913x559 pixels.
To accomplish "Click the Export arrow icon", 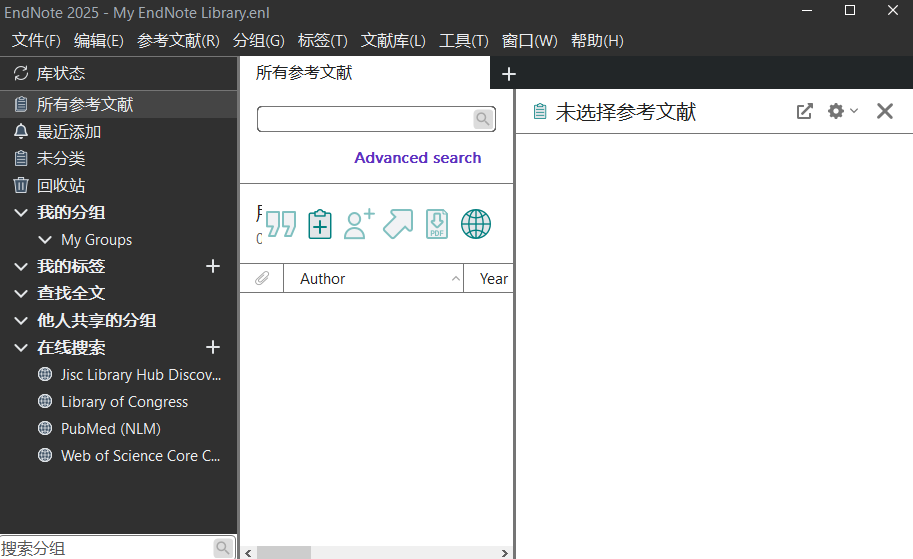I will point(398,224).
